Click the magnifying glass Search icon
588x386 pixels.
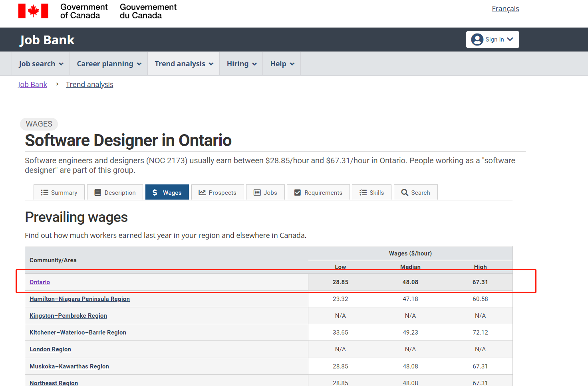(405, 193)
